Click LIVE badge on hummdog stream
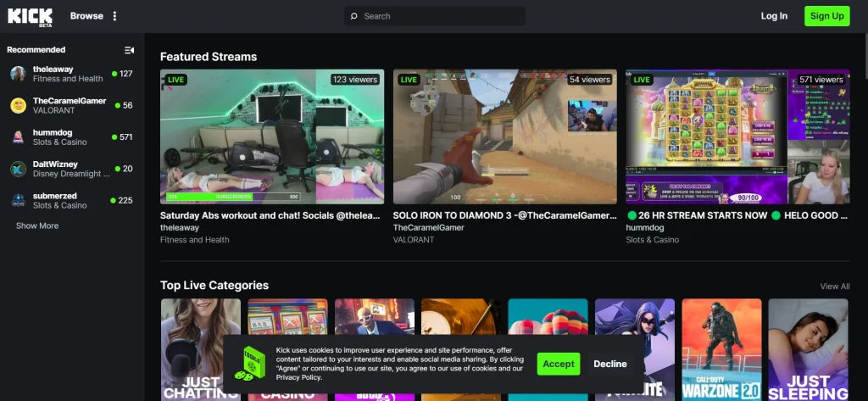Viewport: 868px width, 401px height. pyautogui.click(x=641, y=80)
